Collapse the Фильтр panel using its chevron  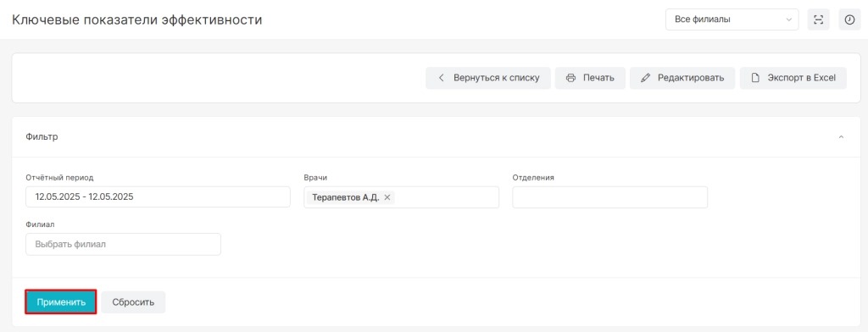point(841,136)
